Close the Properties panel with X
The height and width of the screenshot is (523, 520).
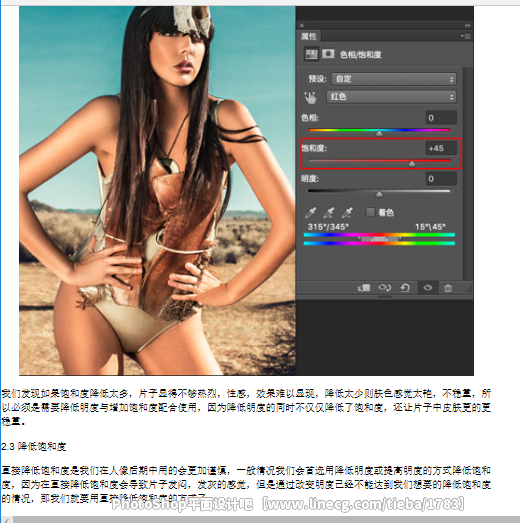302,25
